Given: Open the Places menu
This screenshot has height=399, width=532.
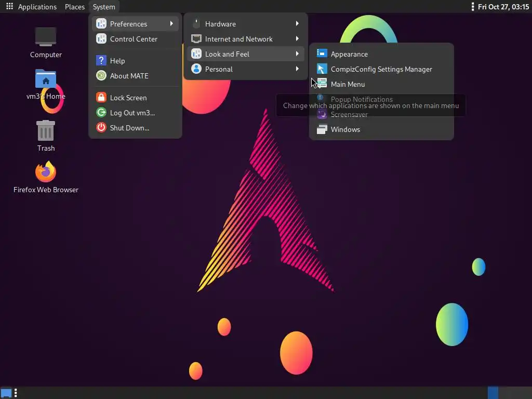Looking at the screenshot, I should 75,7.
